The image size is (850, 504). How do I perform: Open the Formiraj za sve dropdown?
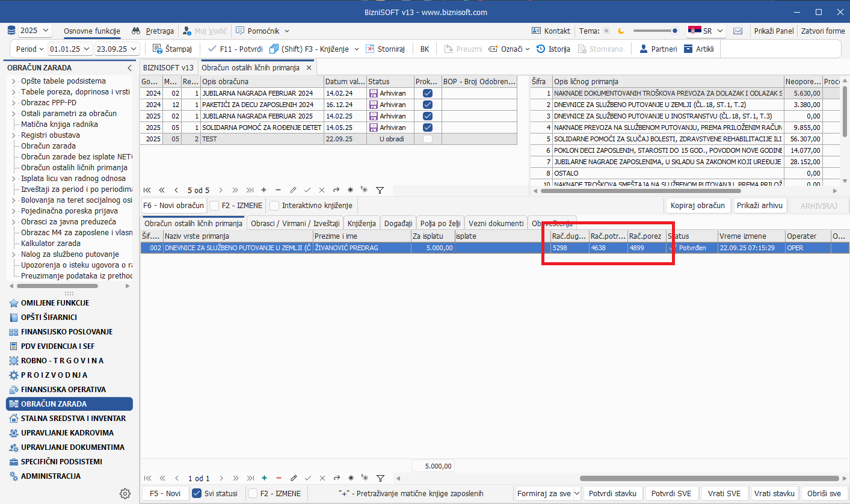coord(577,493)
